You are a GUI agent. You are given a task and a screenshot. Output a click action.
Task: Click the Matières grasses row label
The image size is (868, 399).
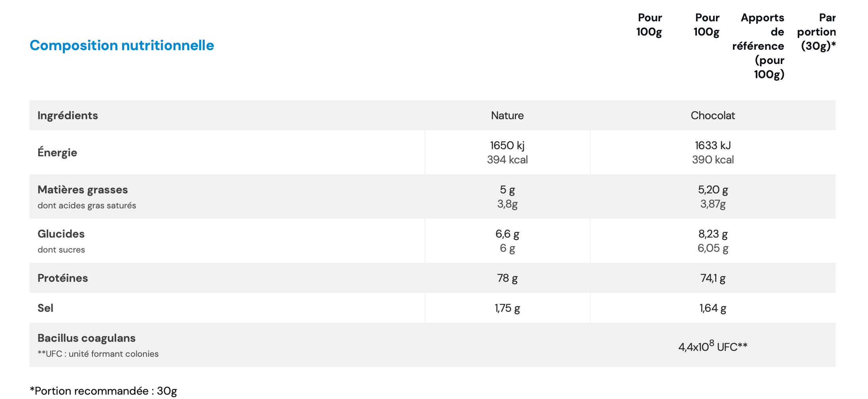click(x=83, y=189)
